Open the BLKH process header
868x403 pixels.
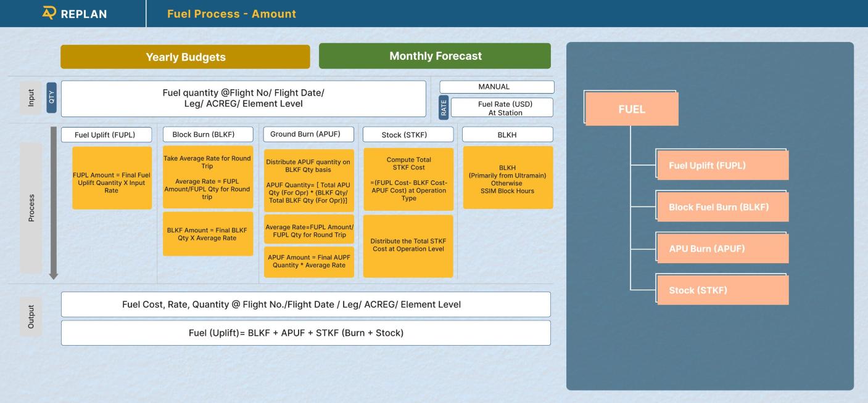[x=507, y=134]
